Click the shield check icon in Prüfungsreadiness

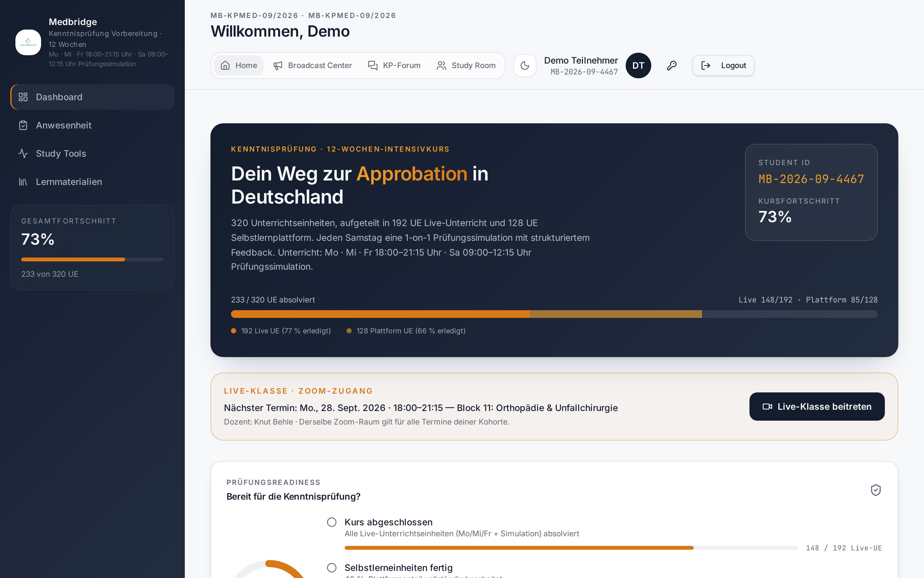point(876,490)
